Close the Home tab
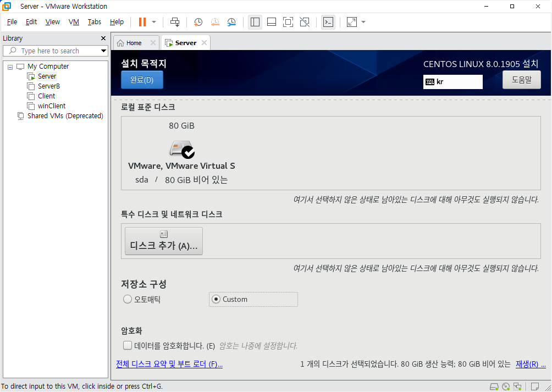 click(153, 42)
